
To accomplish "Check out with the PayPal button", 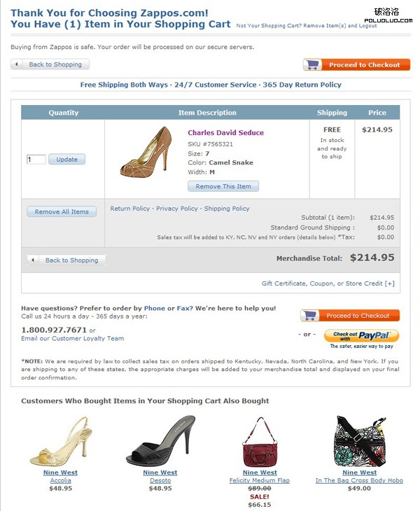I will (x=361, y=336).
